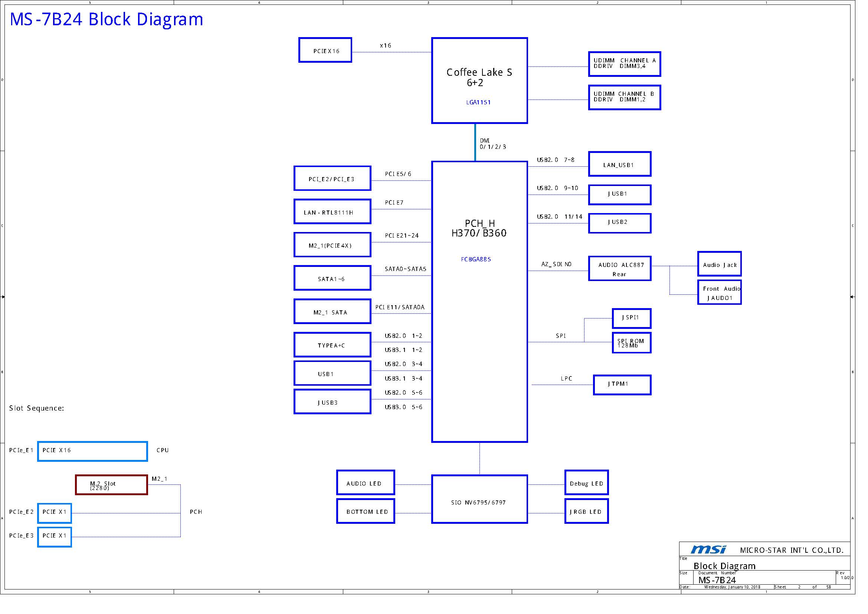
Task: Click the "BOTTOM LED" block
Action: tap(365, 511)
